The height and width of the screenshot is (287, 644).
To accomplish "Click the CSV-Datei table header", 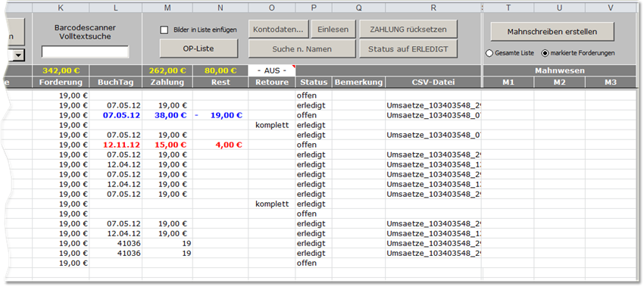I will (x=433, y=82).
